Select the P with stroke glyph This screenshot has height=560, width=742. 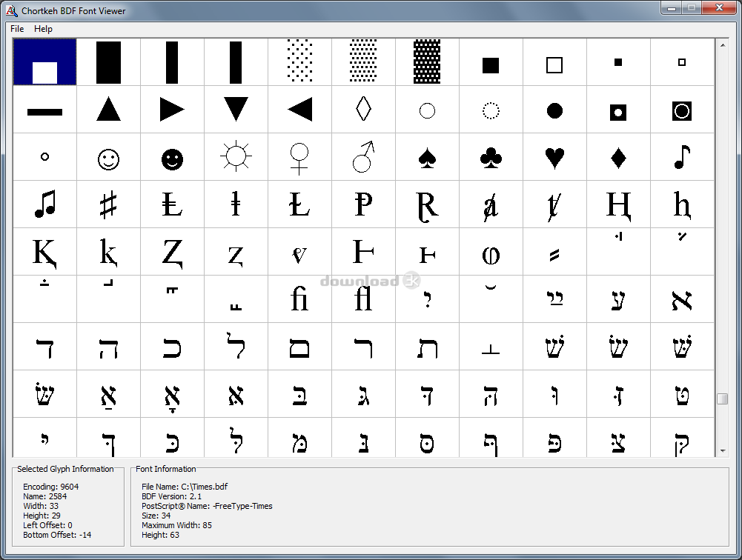[363, 204]
